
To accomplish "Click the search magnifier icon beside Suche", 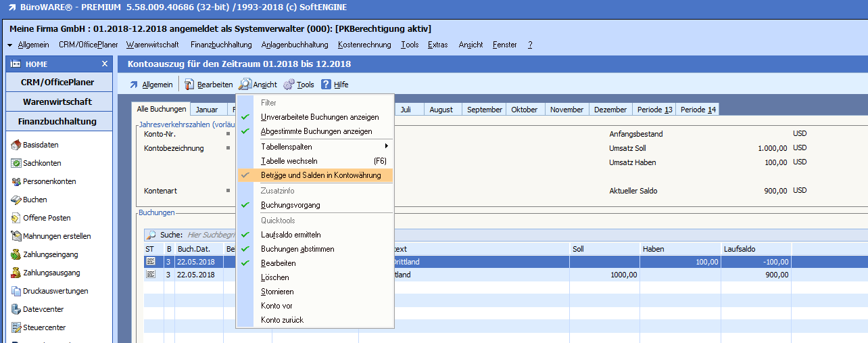I will pyautogui.click(x=151, y=235).
